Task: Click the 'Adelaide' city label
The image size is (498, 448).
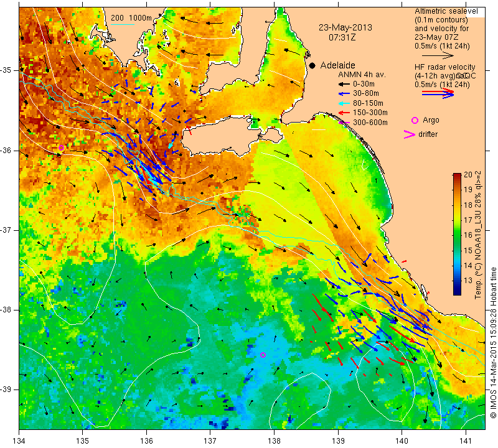Action: 337,65
